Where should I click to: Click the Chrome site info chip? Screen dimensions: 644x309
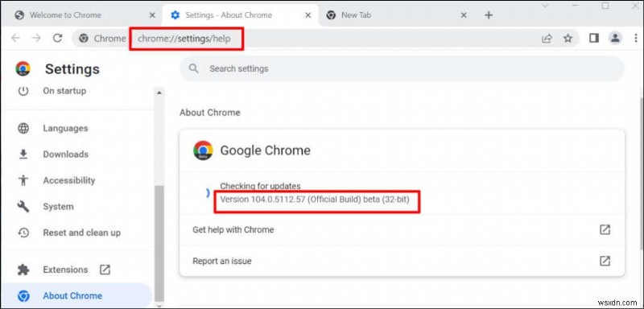pos(102,39)
